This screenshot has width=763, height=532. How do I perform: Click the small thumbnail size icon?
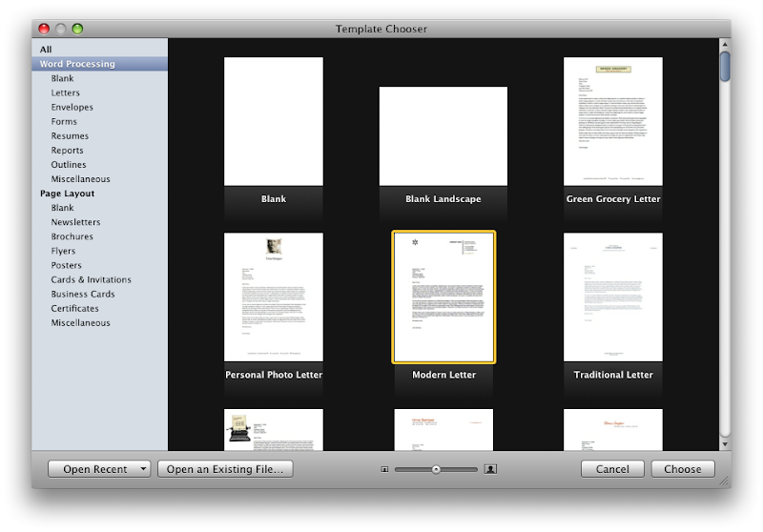click(x=384, y=469)
